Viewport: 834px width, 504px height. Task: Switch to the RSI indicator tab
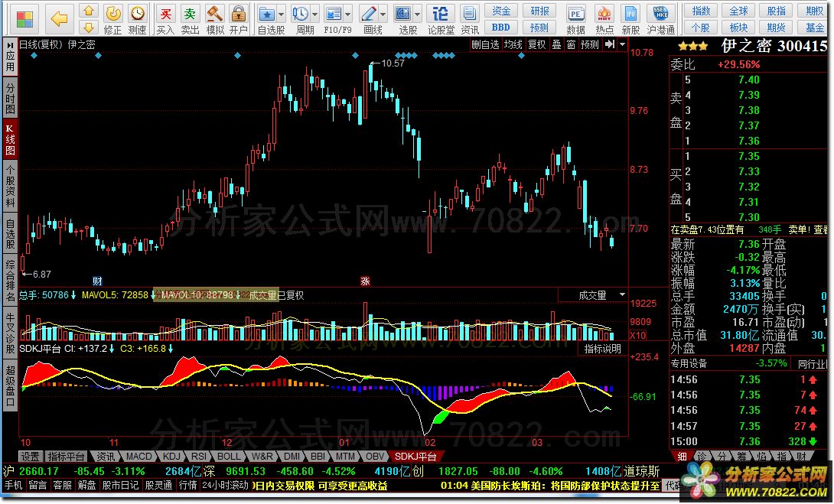pos(199,457)
